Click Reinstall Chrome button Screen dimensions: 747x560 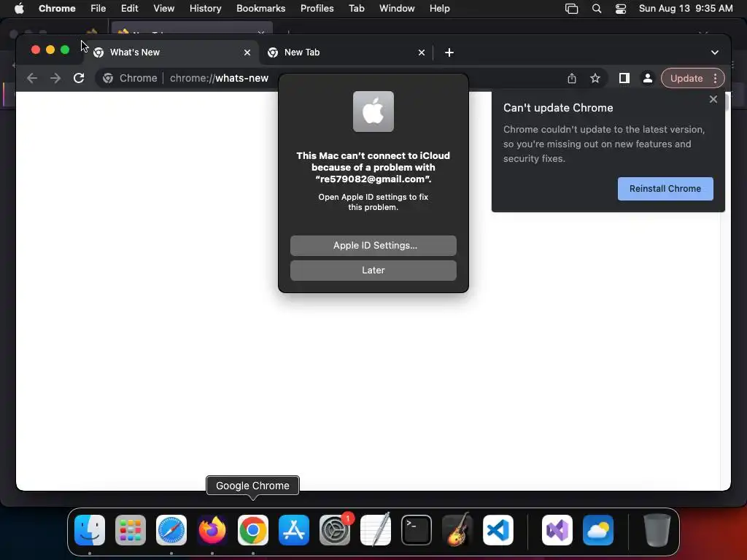click(x=665, y=189)
